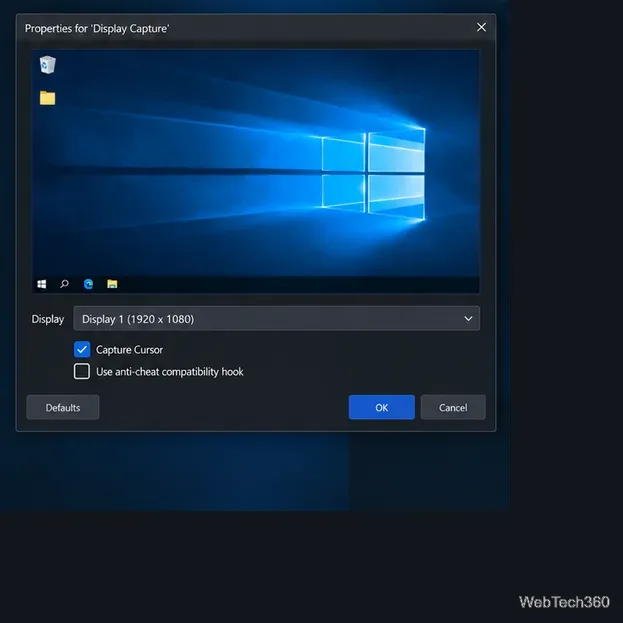
Task: Click the 'Capture Cursor' label text
Action: pos(130,350)
